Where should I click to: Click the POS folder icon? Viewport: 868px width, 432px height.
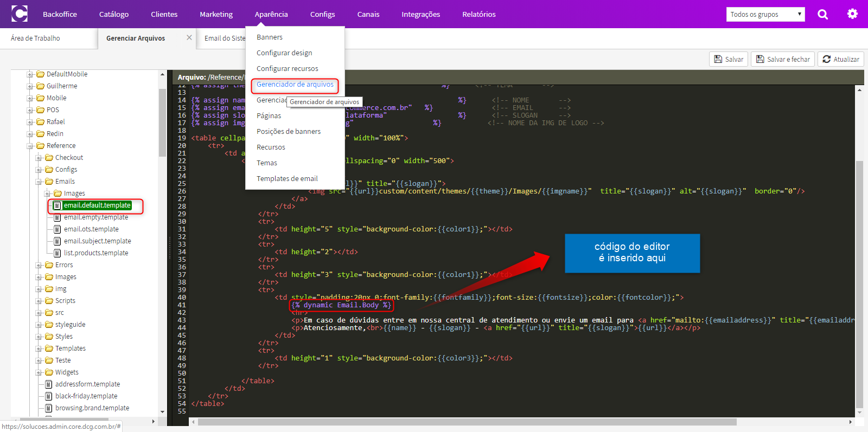click(x=40, y=110)
